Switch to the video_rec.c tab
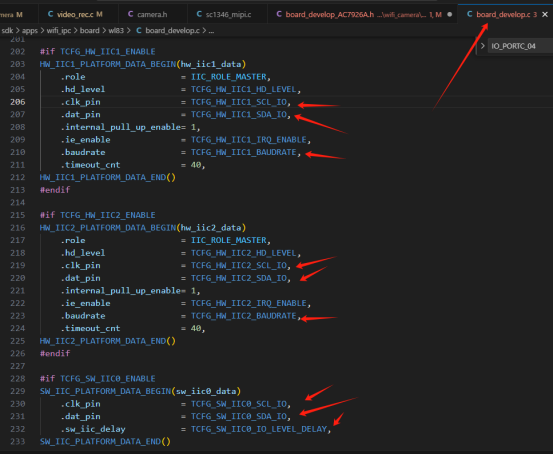 click(x=75, y=14)
